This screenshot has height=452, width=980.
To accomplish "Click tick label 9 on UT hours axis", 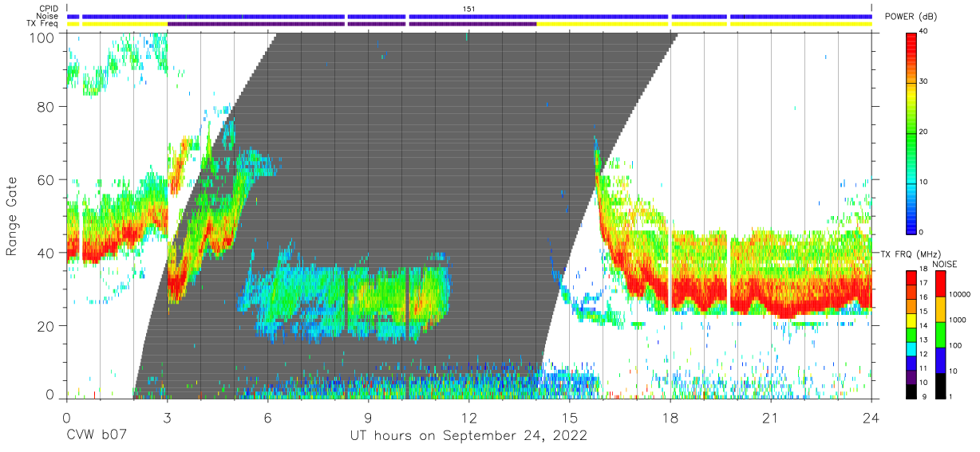I will click(x=368, y=417).
